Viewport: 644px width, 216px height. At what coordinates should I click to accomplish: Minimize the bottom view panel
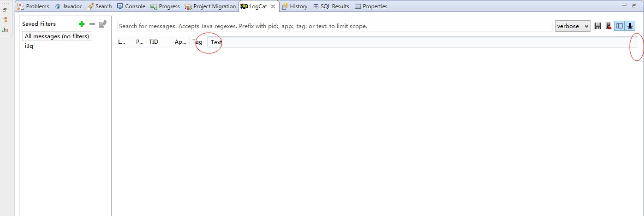coord(624,5)
